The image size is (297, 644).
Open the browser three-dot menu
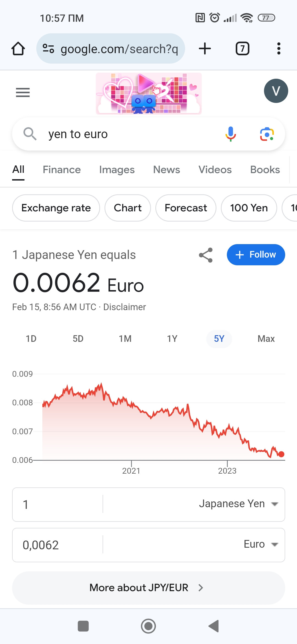coord(279,49)
